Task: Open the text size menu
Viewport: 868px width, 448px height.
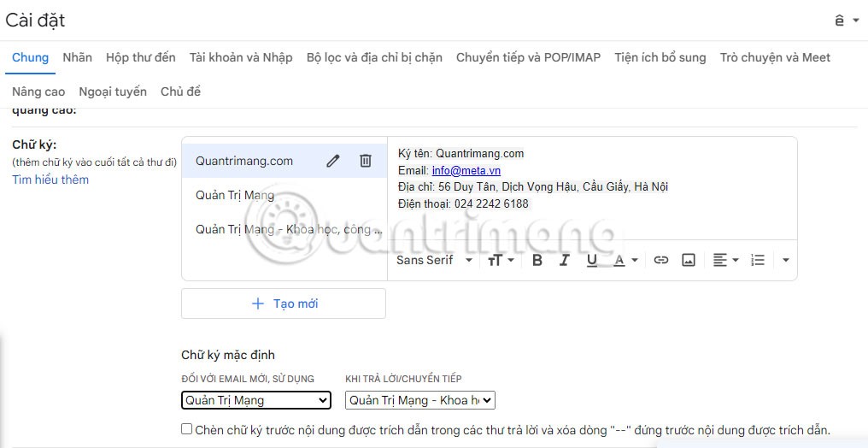Action: [x=501, y=260]
